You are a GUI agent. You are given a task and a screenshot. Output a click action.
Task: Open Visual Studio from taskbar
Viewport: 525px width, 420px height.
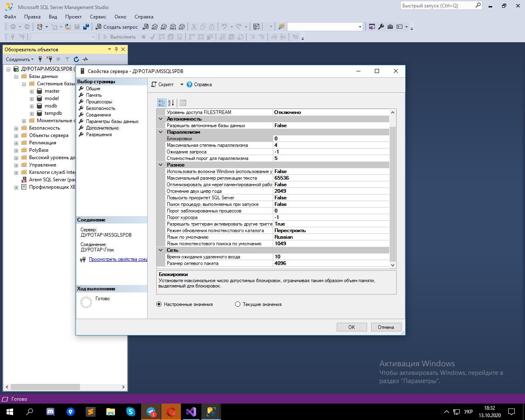191,411
